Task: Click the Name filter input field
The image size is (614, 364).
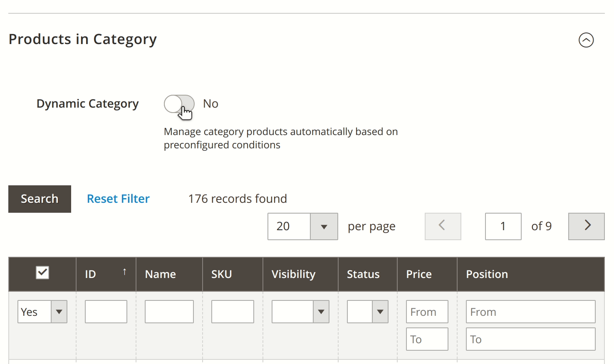Action: (x=169, y=312)
